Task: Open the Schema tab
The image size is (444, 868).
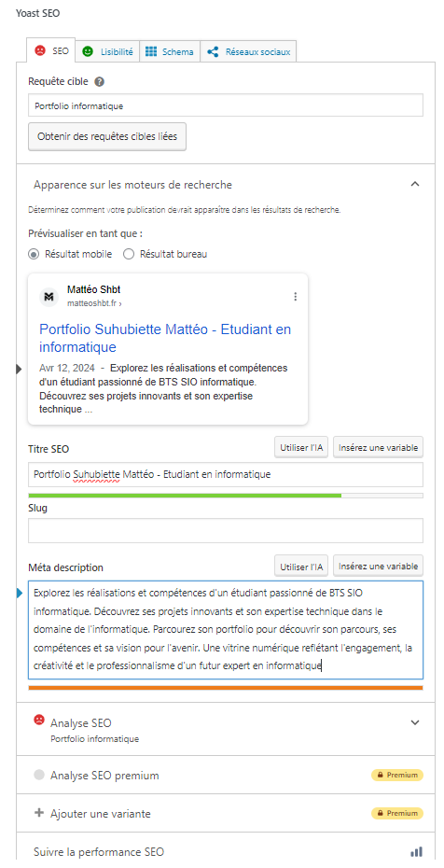Action: (x=170, y=51)
